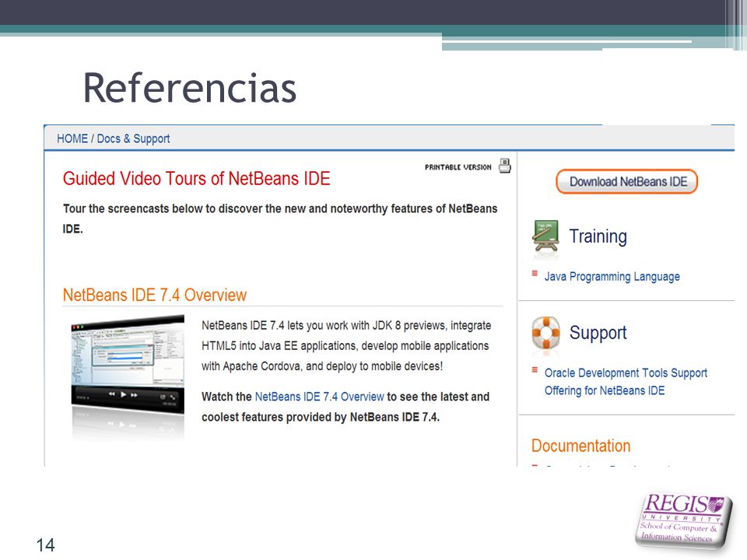Follow the inline NetBeans IDE 7.4 Overview link

click(x=319, y=397)
